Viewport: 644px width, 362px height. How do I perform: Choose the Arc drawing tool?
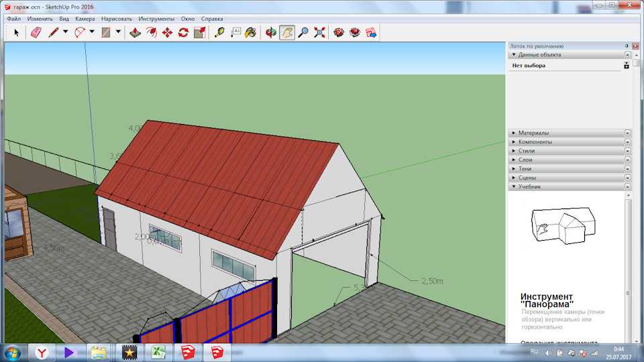click(x=80, y=32)
